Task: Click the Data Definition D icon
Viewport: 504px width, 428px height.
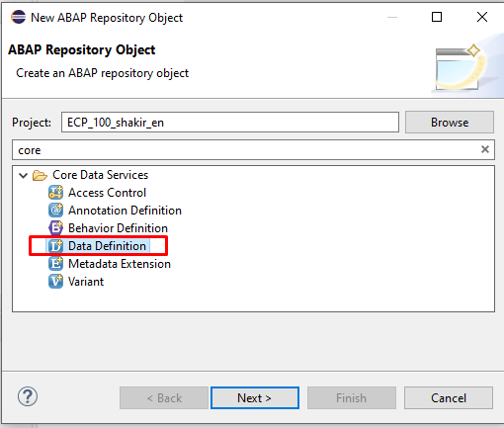Action: click(55, 246)
